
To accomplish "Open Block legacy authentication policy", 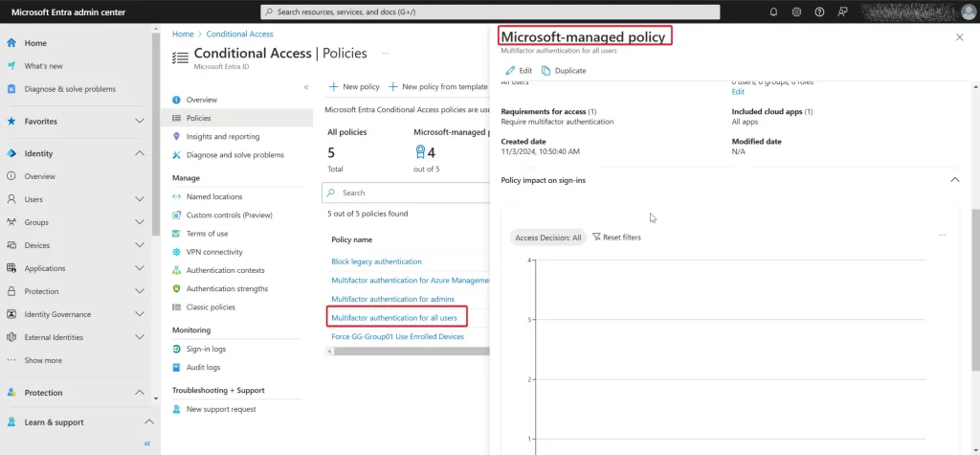I will point(376,262).
